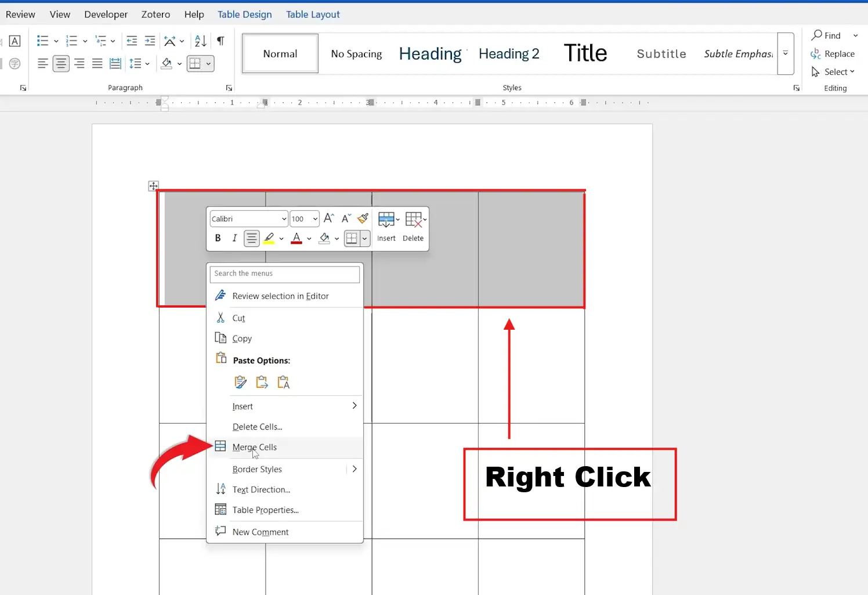The height and width of the screenshot is (595, 868).
Task: Toggle Italic in the mini toolbar
Action: [x=234, y=238]
